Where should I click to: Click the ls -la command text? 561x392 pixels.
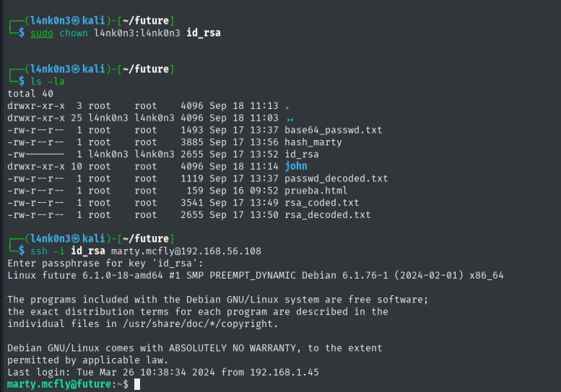(x=47, y=82)
